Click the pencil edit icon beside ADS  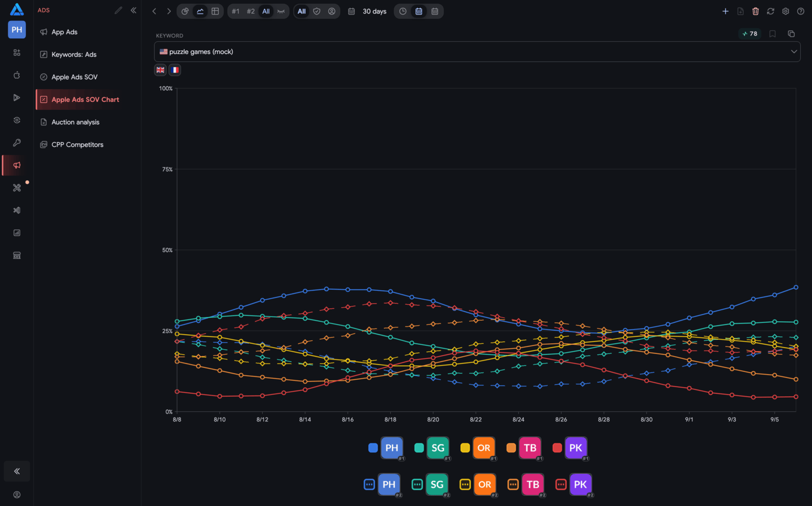[x=118, y=10]
